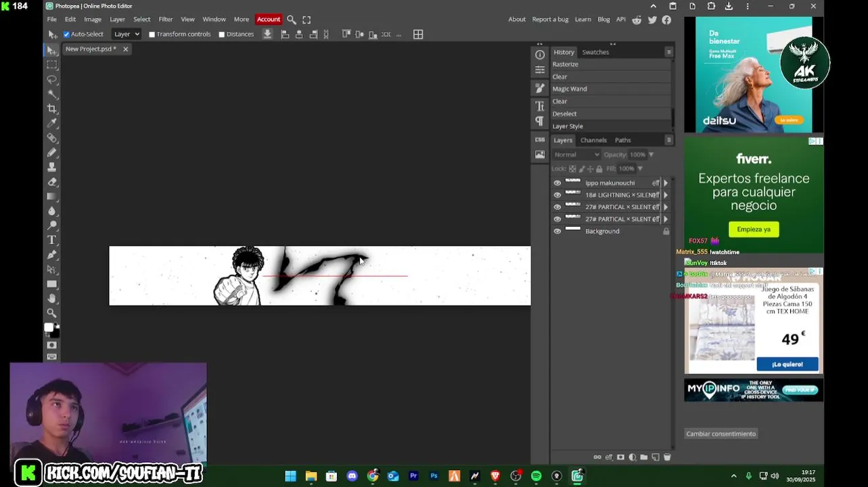Hide the 18# LIGHTNING × SILENT layer
Screen dimensions: 868x487
click(x=557, y=195)
